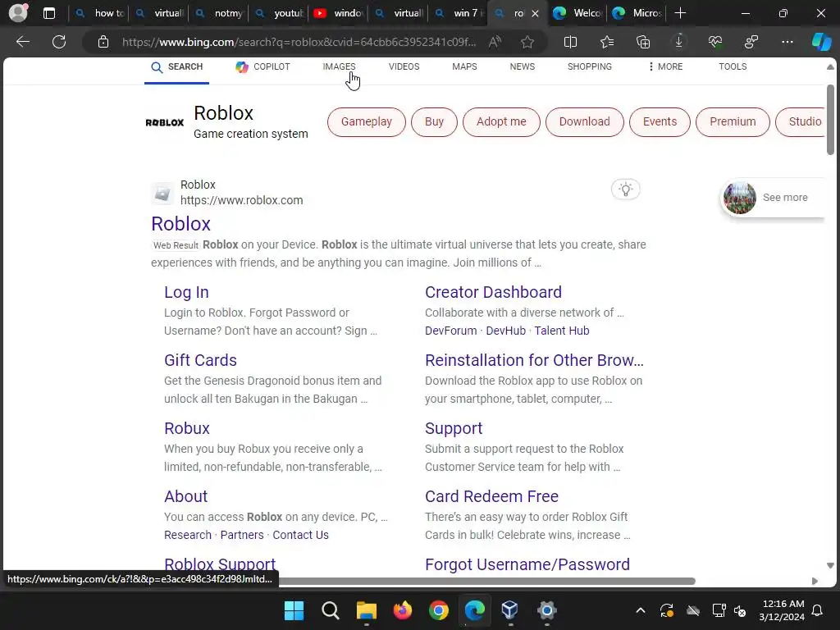Viewport: 840px width, 630px height.
Task: Switch to the IMAGES tab
Action: (339, 66)
